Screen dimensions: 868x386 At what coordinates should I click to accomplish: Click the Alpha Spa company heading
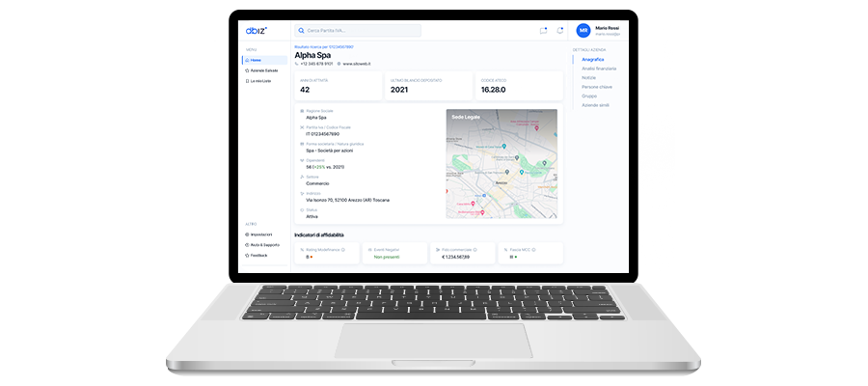(x=312, y=55)
